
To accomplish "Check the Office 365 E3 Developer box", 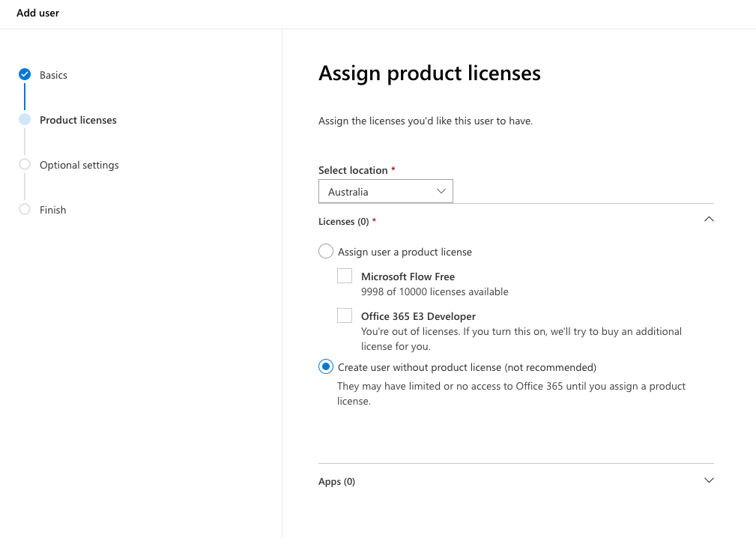I will [345, 315].
